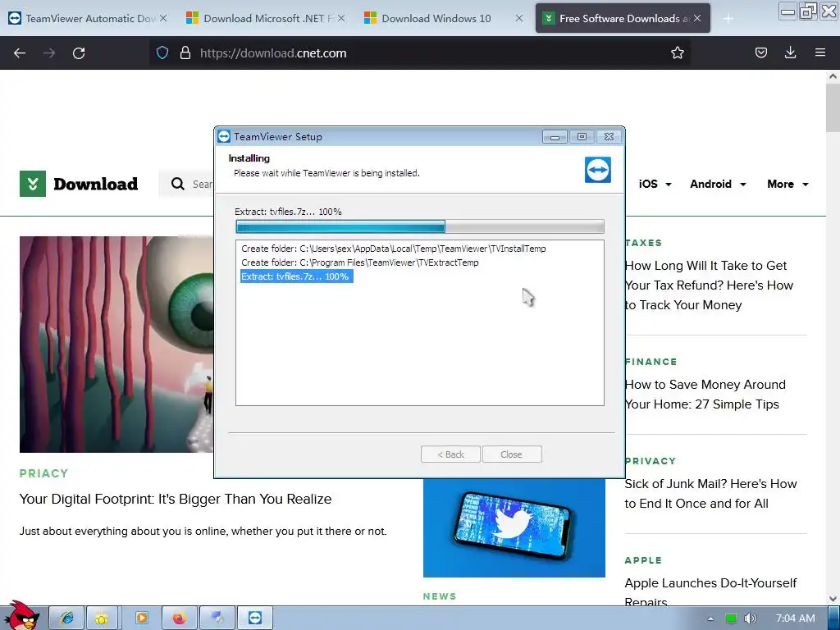Click the 7:04 AM taskbar clock

796,619
